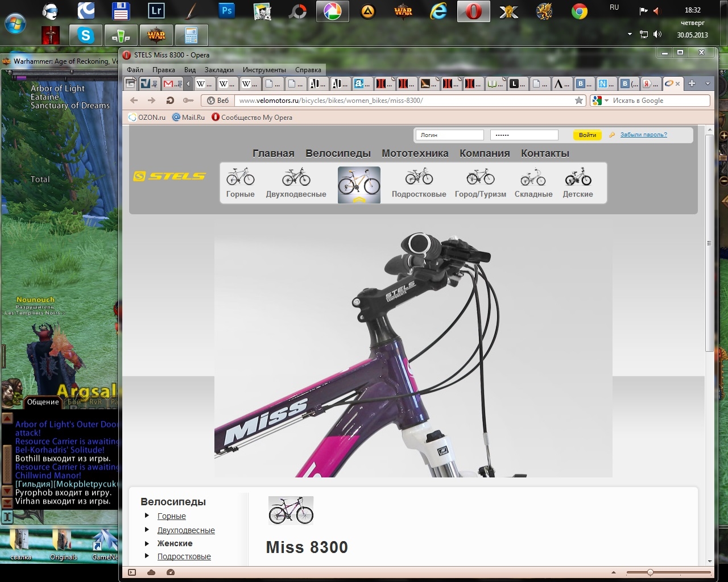The width and height of the screenshot is (728, 582).
Task: Click the AIMP orange triangle taskbar icon
Action: [x=368, y=11]
